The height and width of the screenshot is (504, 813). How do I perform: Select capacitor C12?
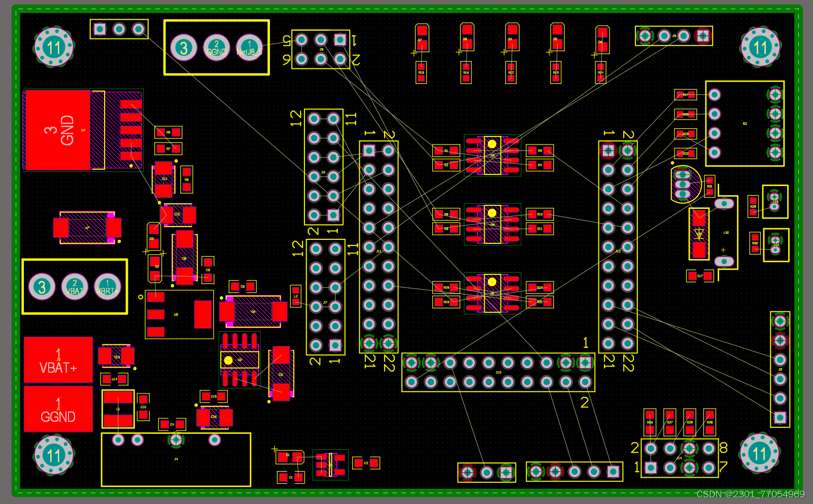click(178, 214)
